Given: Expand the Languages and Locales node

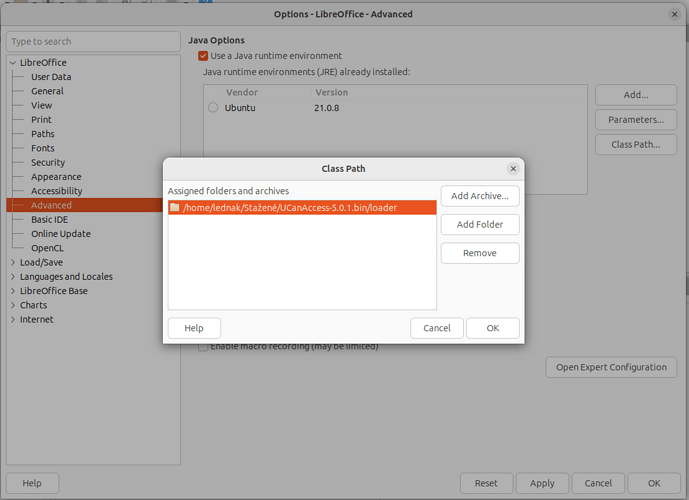Looking at the screenshot, I should pos(12,277).
